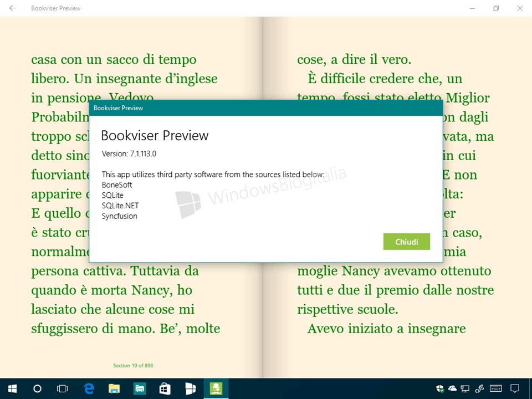532x399 pixels.
Task: Select the Bookviser app icon in taskbar
Action: [x=216, y=388]
